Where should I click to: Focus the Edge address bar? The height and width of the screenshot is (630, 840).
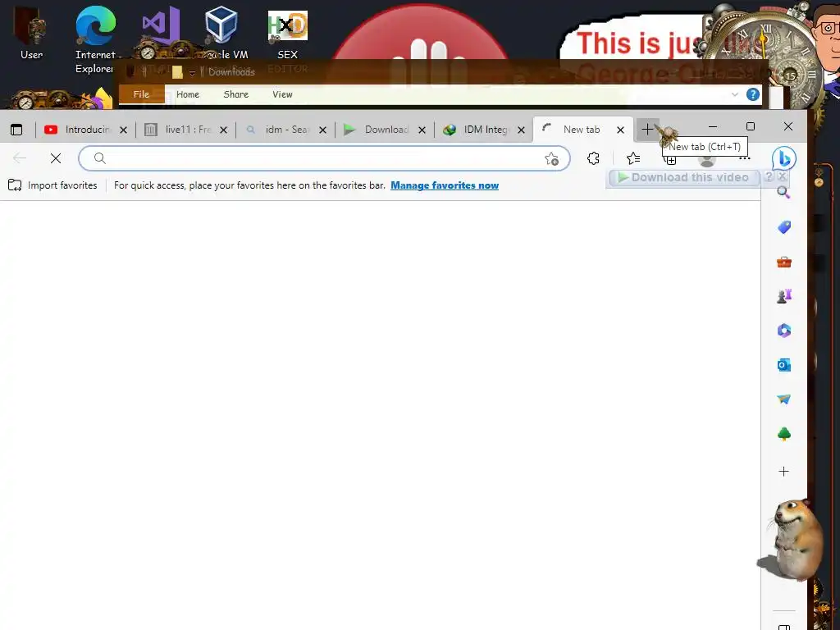tap(324, 158)
